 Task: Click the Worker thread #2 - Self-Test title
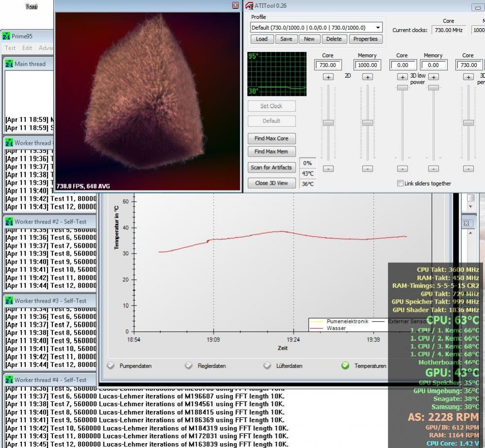[x=50, y=222]
